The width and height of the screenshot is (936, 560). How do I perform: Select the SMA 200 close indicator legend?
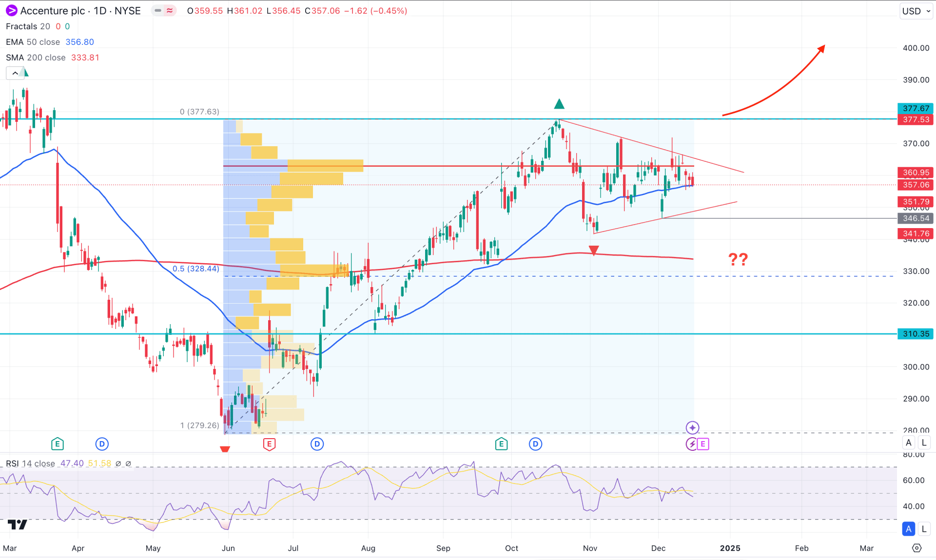tap(36, 58)
